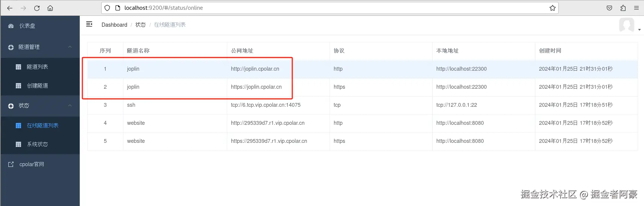Click the 隧道管理 menu heading
The width and height of the screenshot is (644, 206).
(29, 47)
